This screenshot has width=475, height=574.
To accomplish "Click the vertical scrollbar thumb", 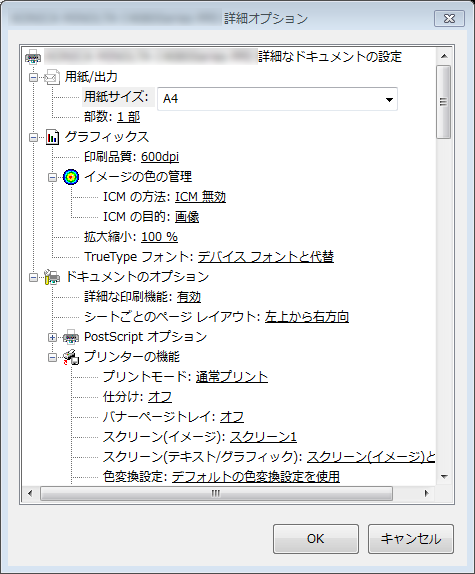I will pyautogui.click(x=444, y=102).
